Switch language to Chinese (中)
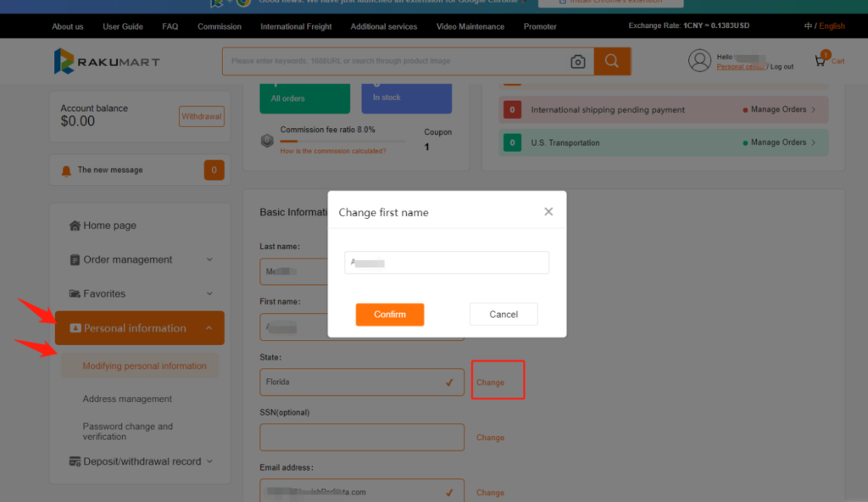868x502 pixels. click(808, 26)
